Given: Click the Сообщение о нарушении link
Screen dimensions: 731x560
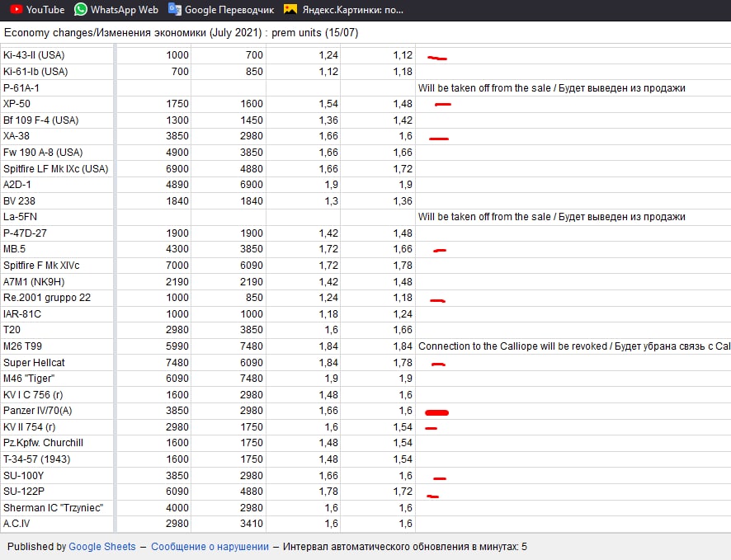Looking at the screenshot, I should tap(210, 547).
